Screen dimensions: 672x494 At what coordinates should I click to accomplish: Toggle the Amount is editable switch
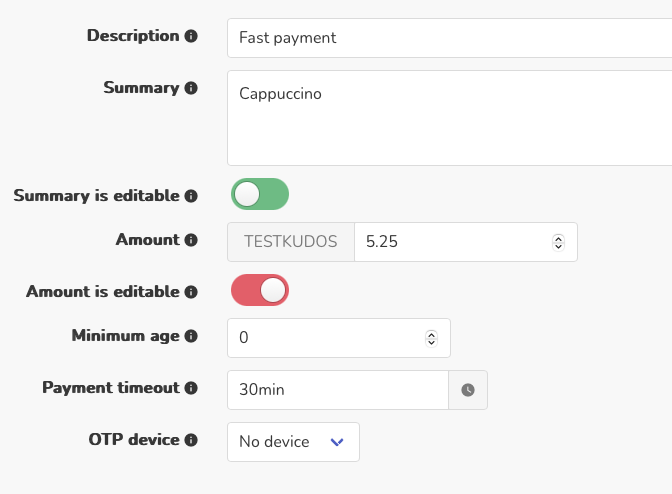click(260, 290)
